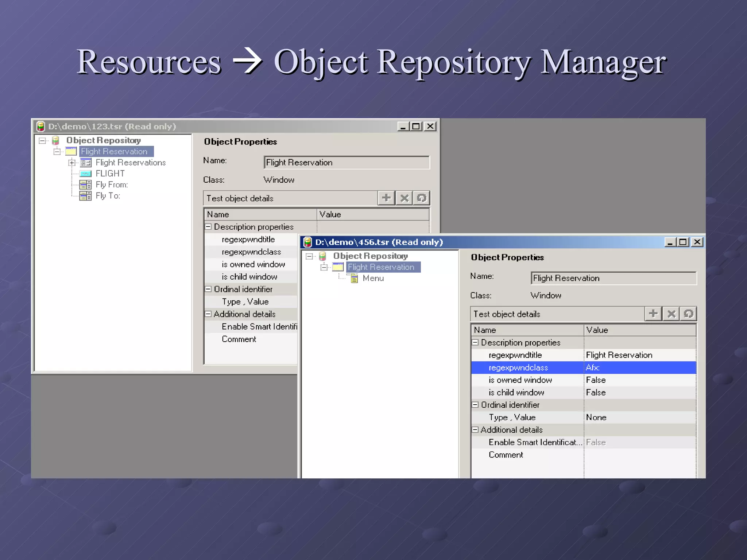Expand Flight Reservations node in 123.tsr tree
Screen dimensions: 747x560
[x=72, y=163]
